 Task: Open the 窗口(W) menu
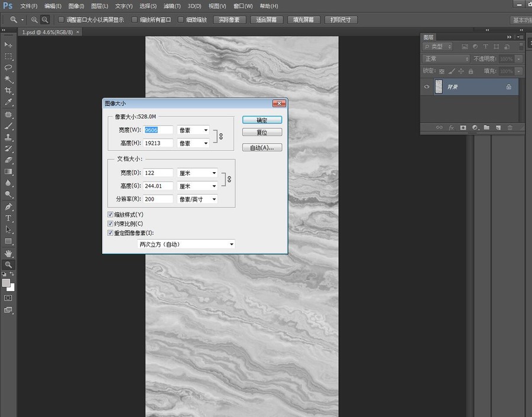click(243, 6)
